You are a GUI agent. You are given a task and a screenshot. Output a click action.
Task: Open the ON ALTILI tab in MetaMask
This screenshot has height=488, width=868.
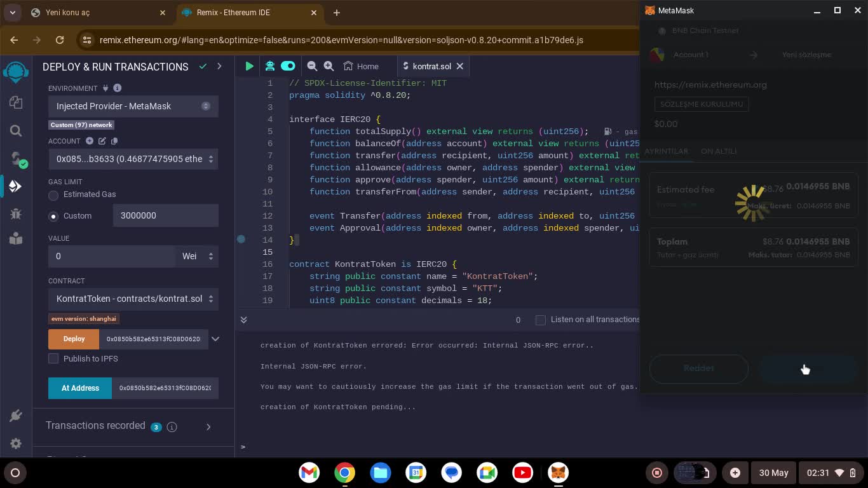pyautogui.click(x=719, y=151)
